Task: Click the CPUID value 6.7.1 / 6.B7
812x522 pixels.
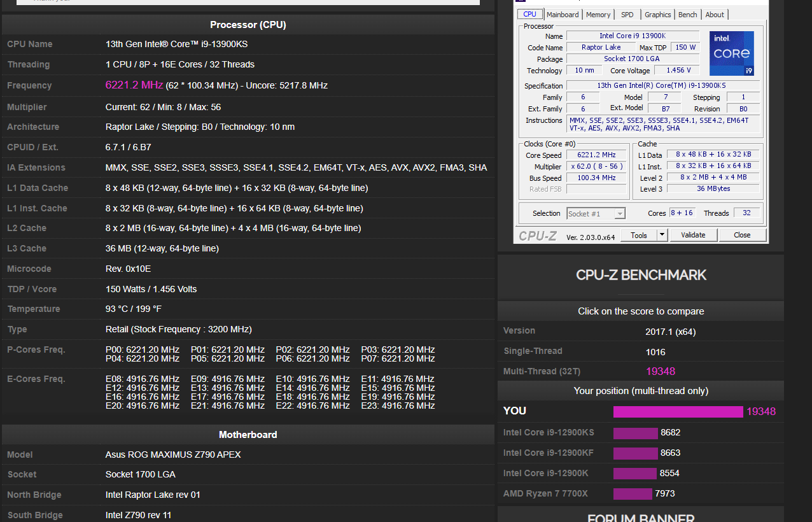Action: click(129, 147)
